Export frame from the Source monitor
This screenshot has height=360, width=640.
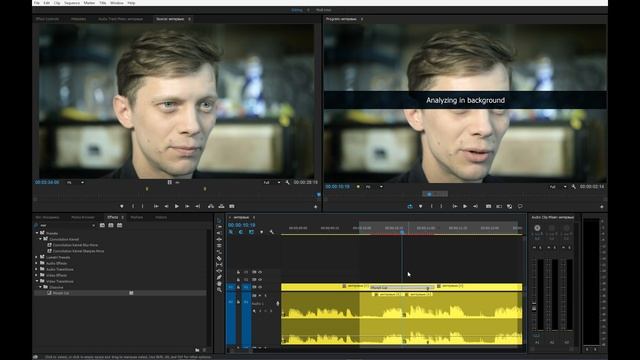click(x=232, y=207)
